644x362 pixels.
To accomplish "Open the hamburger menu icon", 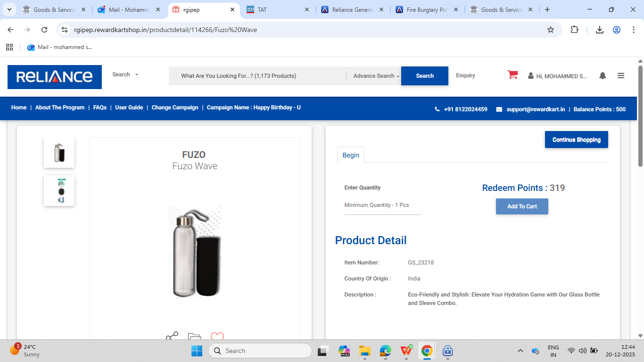I will [x=621, y=75].
